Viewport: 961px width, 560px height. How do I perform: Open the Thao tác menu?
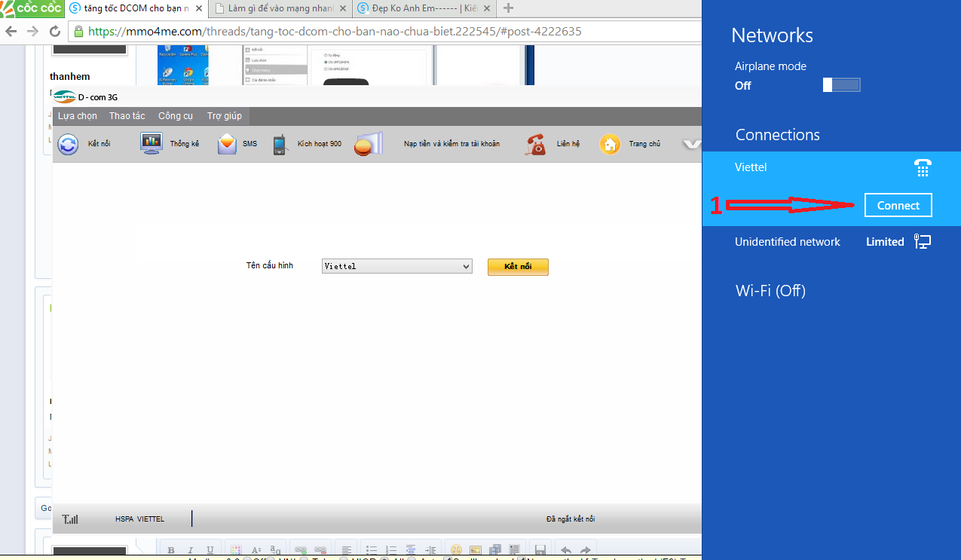127,116
